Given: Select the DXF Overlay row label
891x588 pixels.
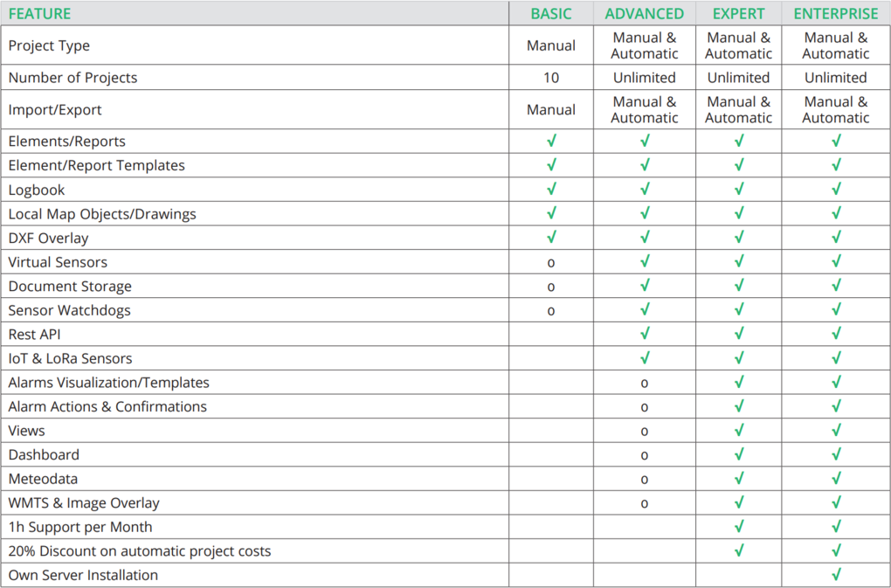Looking at the screenshot, I should [48, 238].
